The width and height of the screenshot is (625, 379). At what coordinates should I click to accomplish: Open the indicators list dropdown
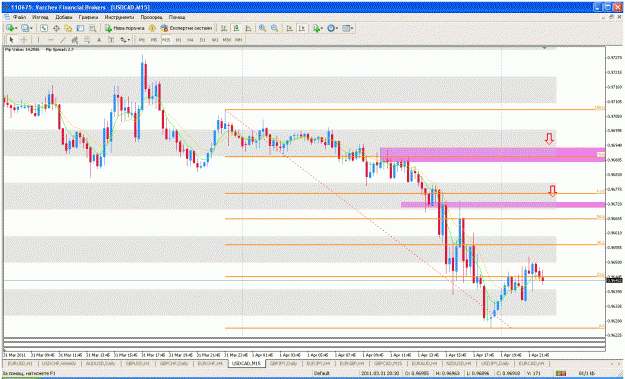tap(318, 28)
